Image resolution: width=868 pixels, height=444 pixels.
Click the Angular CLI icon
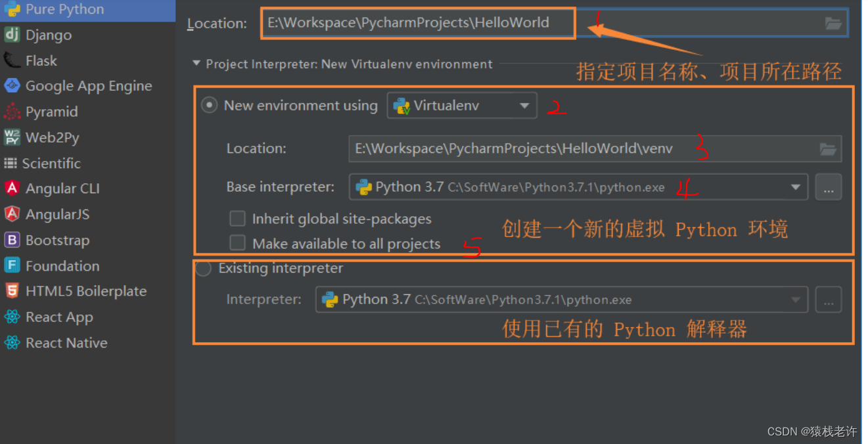[12, 189]
